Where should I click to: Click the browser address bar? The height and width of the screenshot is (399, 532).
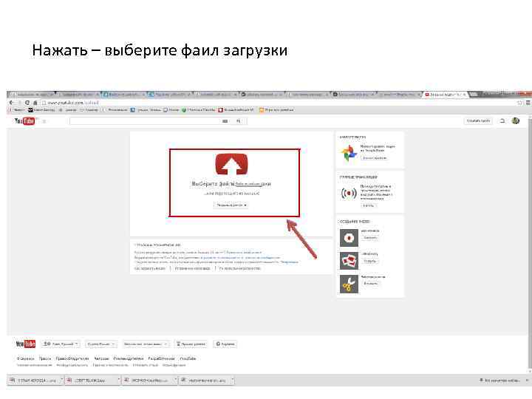tap(279, 103)
